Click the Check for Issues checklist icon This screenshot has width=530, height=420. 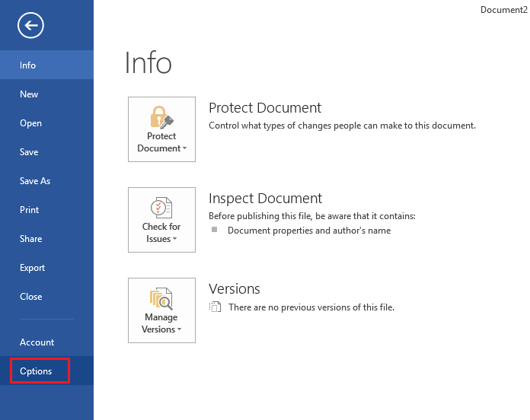pyautogui.click(x=161, y=207)
